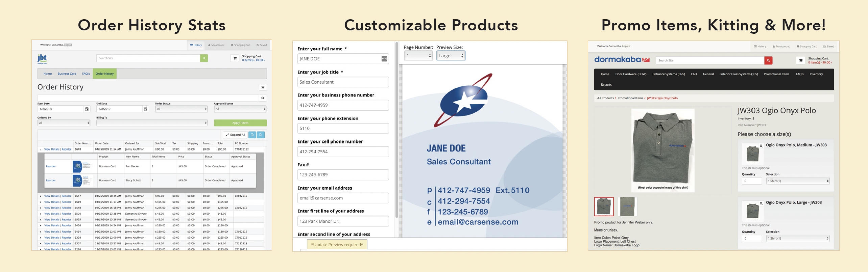Image resolution: width=868 pixels, height=272 pixels.
Task: Click the icon inside the full name field
Action: [384, 59]
